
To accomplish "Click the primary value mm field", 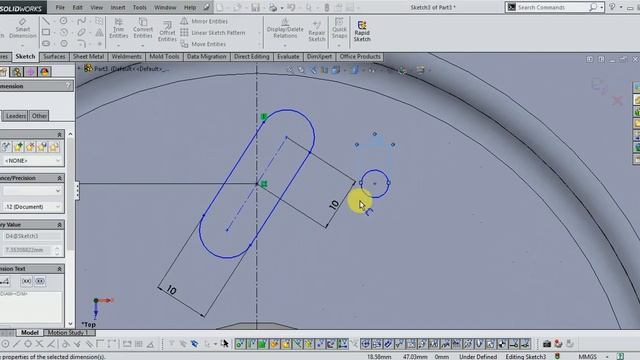I will [27, 250].
